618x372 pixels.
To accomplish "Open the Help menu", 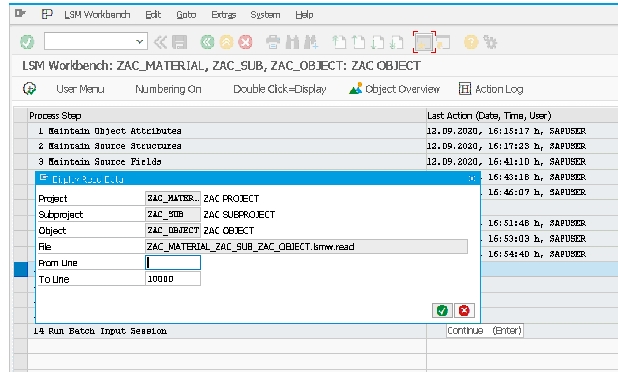I will tap(304, 15).
